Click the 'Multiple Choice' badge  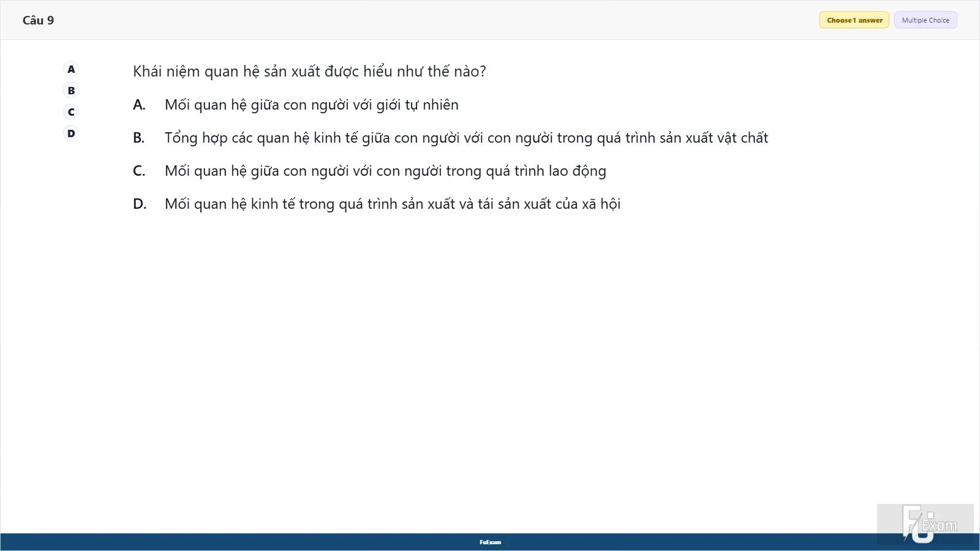coord(925,20)
